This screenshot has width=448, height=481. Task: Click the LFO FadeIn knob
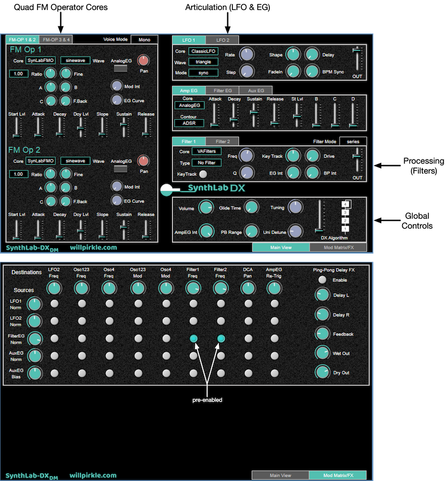(293, 71)
